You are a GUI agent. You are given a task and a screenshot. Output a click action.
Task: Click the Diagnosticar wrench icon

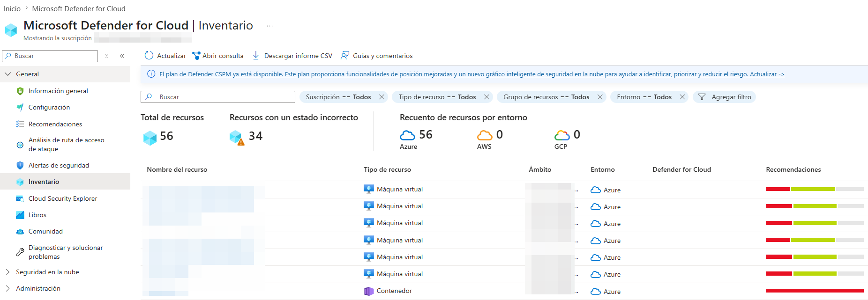point(20,252)
